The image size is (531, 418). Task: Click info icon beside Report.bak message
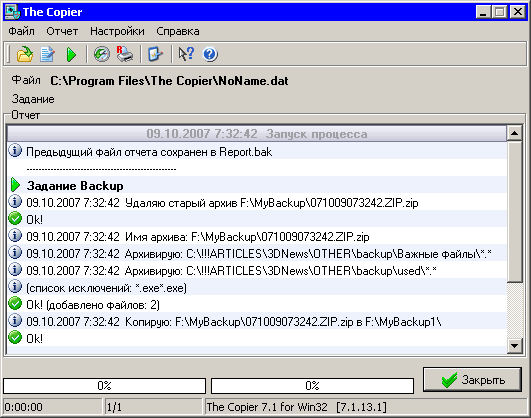15,151
